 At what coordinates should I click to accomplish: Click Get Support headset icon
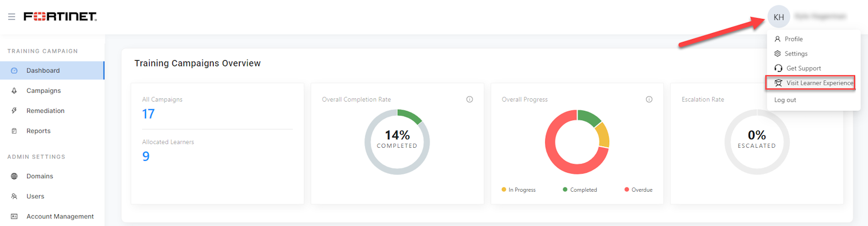pyautogui.click(x=778, y=68)
